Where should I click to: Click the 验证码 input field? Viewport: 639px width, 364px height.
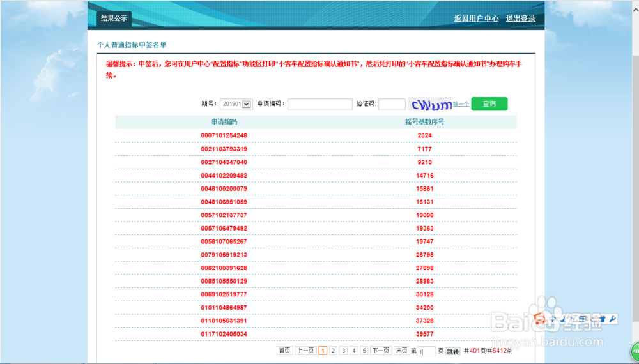point(392,104)
